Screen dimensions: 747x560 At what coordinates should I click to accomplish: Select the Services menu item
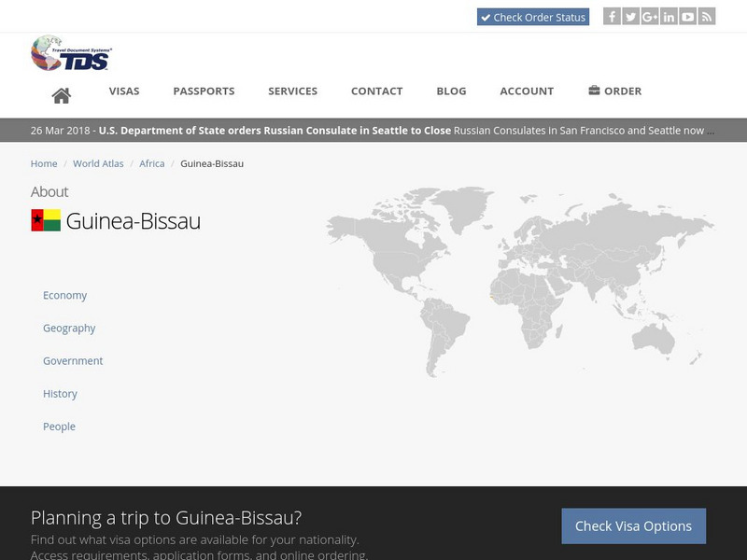click(293, 91)
